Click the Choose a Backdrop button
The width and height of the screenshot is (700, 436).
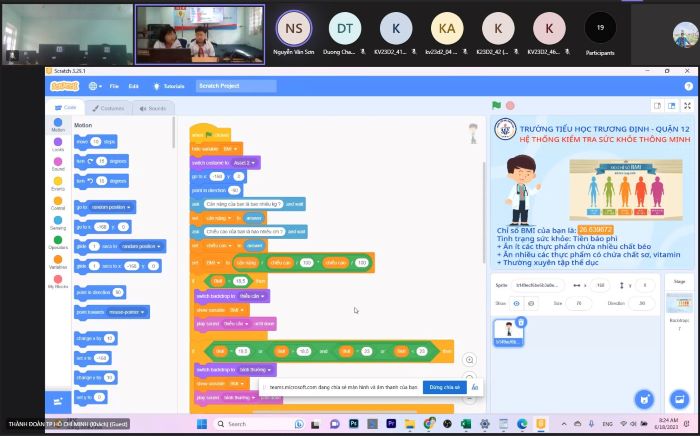(x=679, y=399)
